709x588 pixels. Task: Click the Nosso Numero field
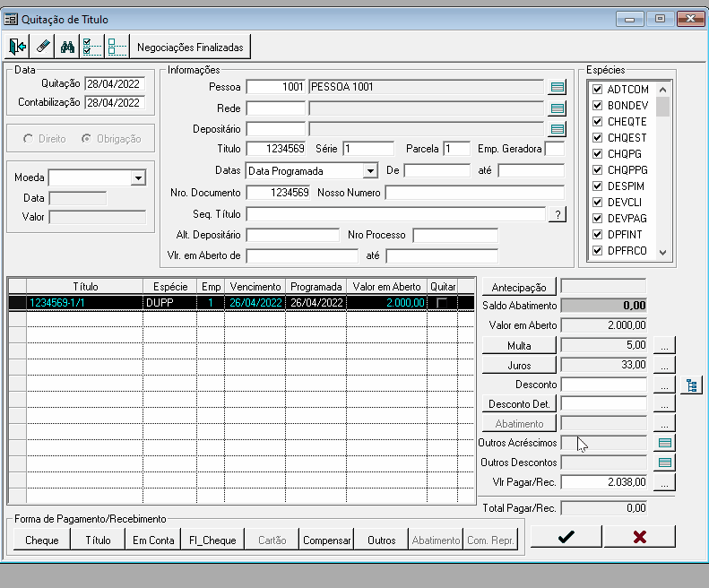point(475,193)
